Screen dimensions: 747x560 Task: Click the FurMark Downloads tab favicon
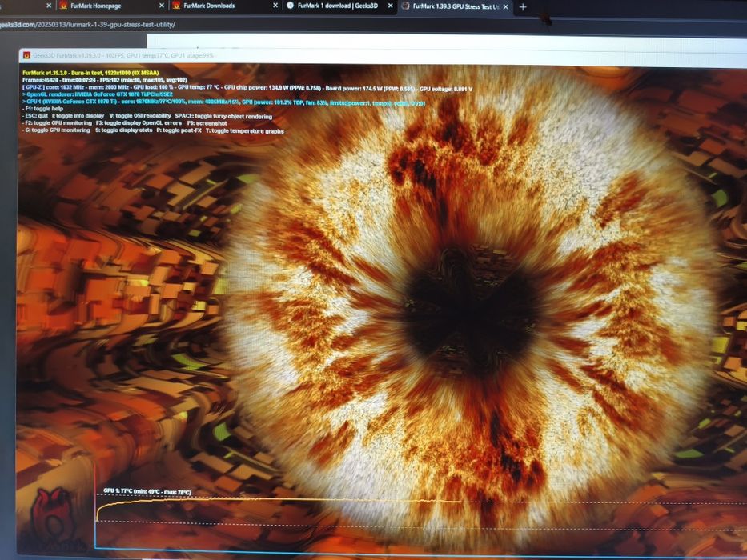point(176,6)
